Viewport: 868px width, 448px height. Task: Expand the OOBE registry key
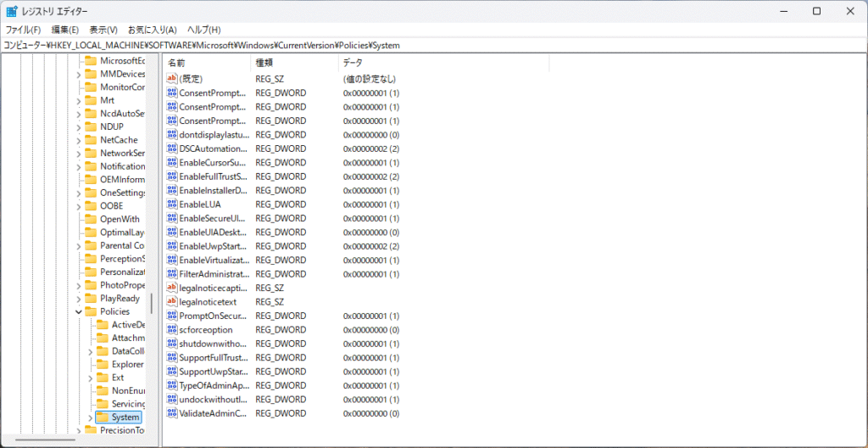click(x=79, y=206)
